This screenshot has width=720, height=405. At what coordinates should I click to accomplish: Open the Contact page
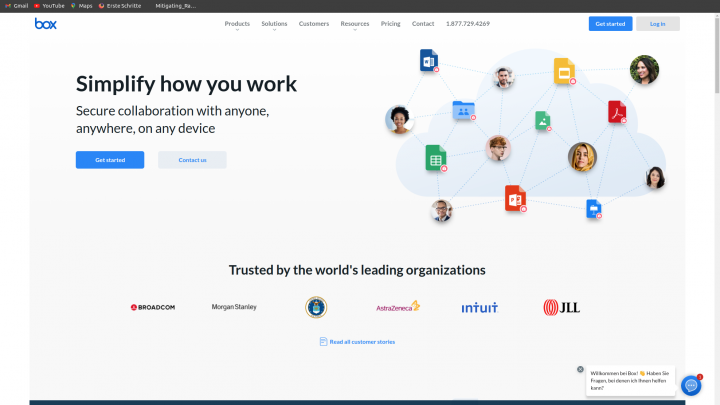click(423, 23)
